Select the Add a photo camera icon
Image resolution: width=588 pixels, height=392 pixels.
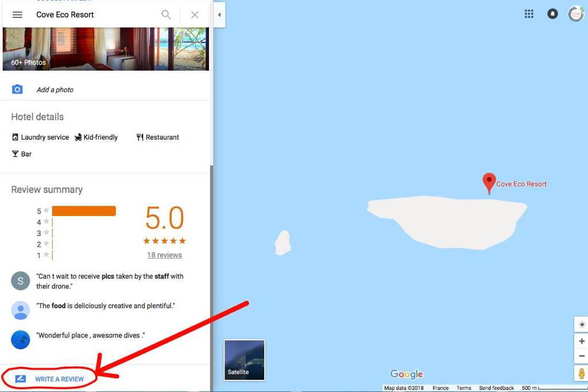tap(17, 89)
